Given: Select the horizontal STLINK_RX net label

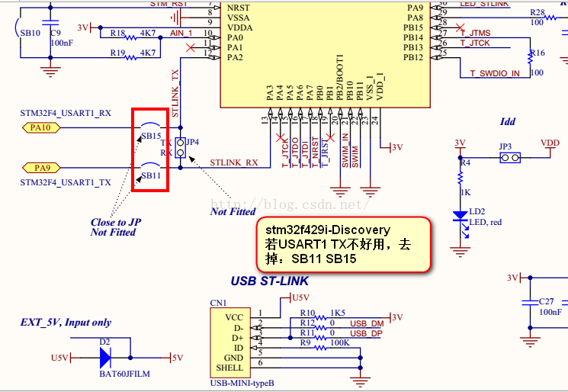Looking at the screenshot, I should (233, 162).
